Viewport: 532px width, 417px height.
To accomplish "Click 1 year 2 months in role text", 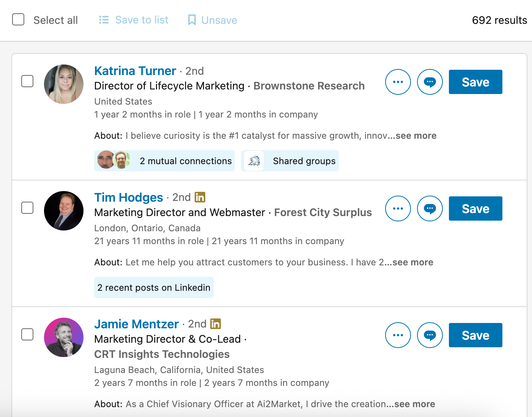I will [142, 114].
